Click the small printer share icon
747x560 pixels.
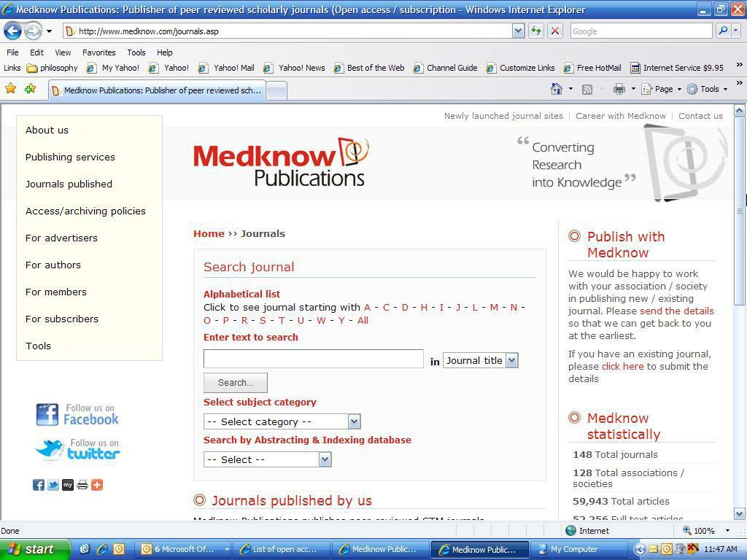click(x=82, y=485)
